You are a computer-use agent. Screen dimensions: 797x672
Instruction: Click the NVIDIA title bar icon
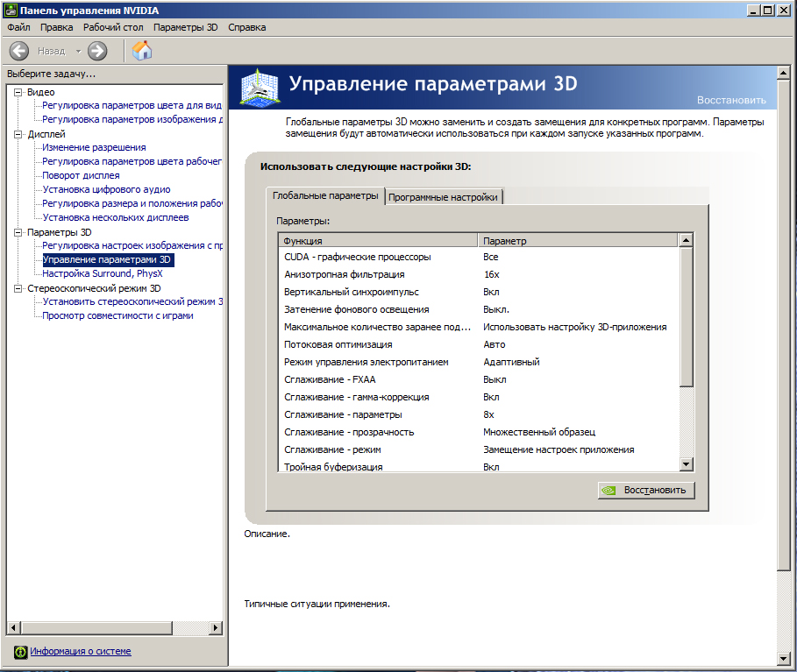click(x=11, y=11)
